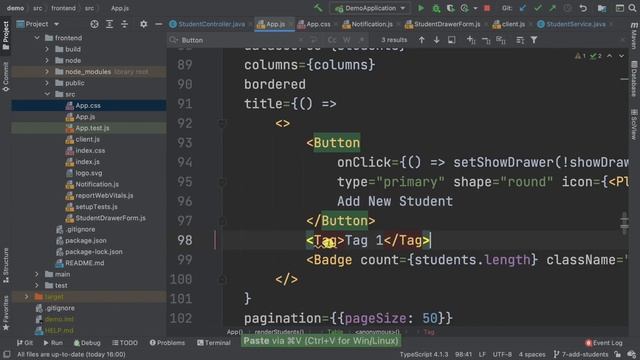Open Project panel settings gear
Screen dimensions: 640x360
(x=143, y=24)
